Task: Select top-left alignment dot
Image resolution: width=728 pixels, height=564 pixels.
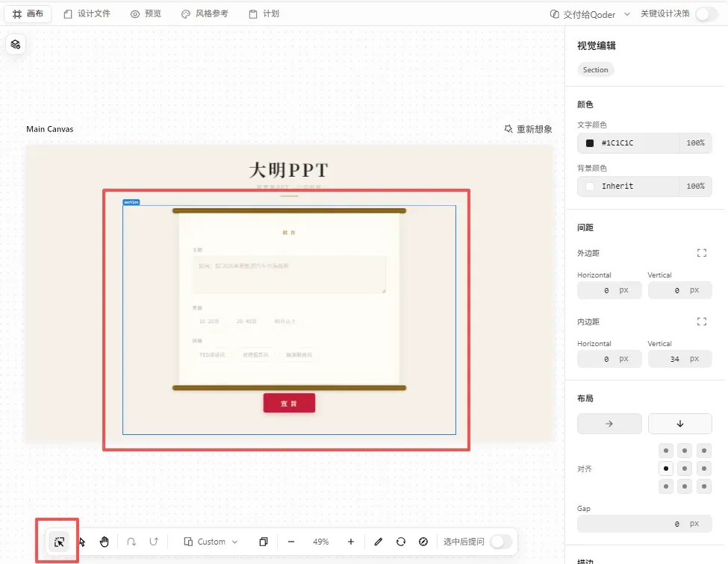Action: pyautogui.click(x=666, y=451)
